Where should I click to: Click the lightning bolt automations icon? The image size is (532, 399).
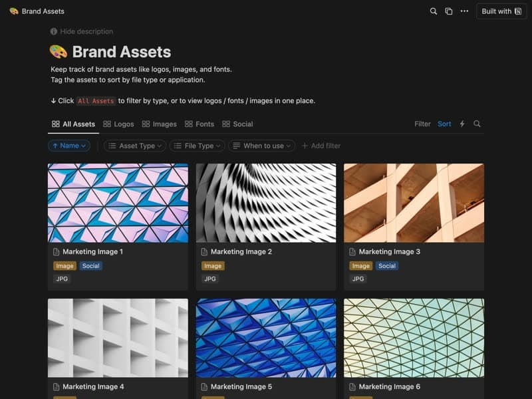462,124
